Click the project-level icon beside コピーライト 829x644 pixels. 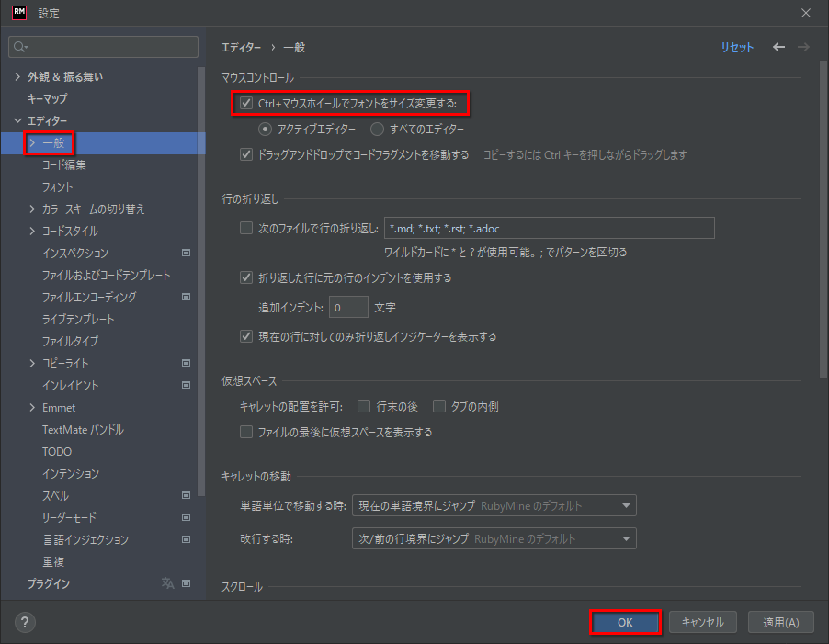(186, 363)
